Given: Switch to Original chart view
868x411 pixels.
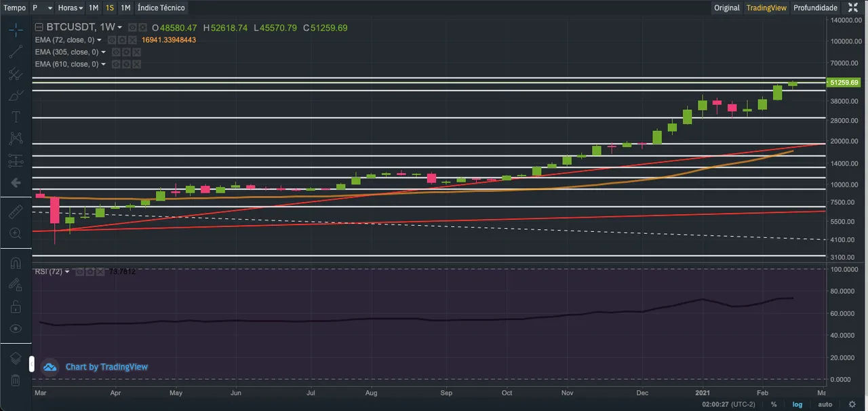Looking at the screenshot, I should click(x=727, y=8).
